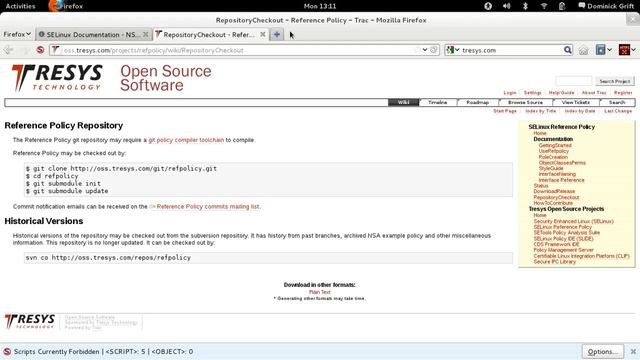Open the Index by Date link
Viewport: 640px width, 360px height.
(580, 111)
